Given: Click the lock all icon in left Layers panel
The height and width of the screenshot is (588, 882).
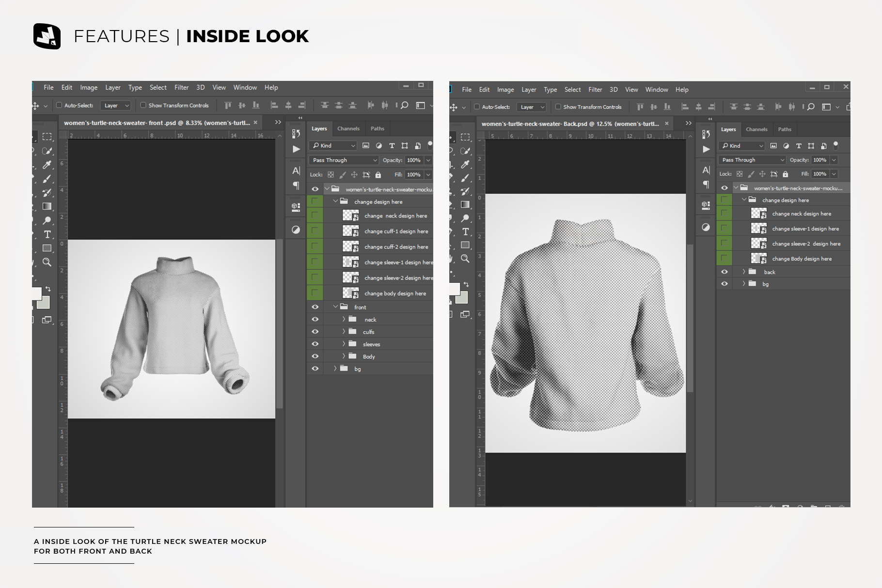Looking at the screenshot, I should [x=378, y=175].
